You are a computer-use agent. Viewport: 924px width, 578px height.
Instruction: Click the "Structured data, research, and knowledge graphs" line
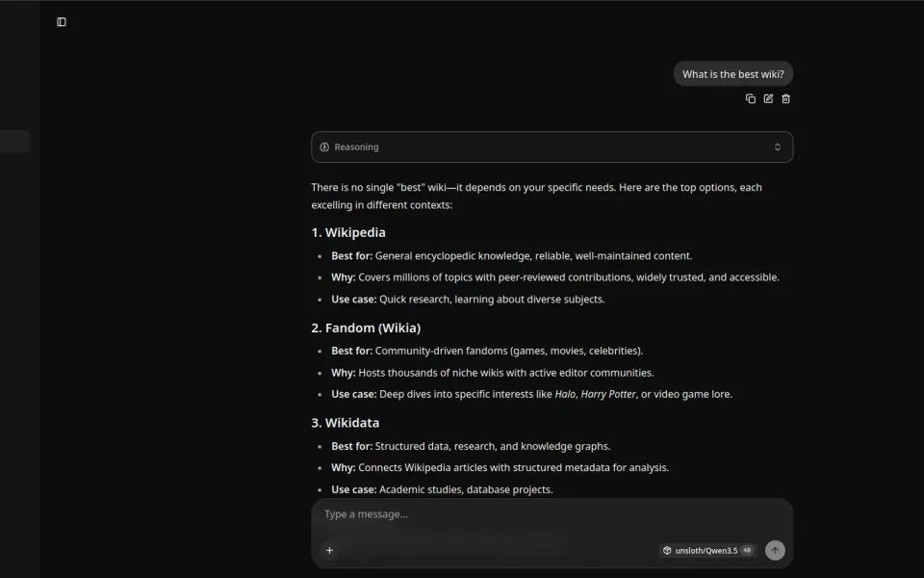pos(471,446)
